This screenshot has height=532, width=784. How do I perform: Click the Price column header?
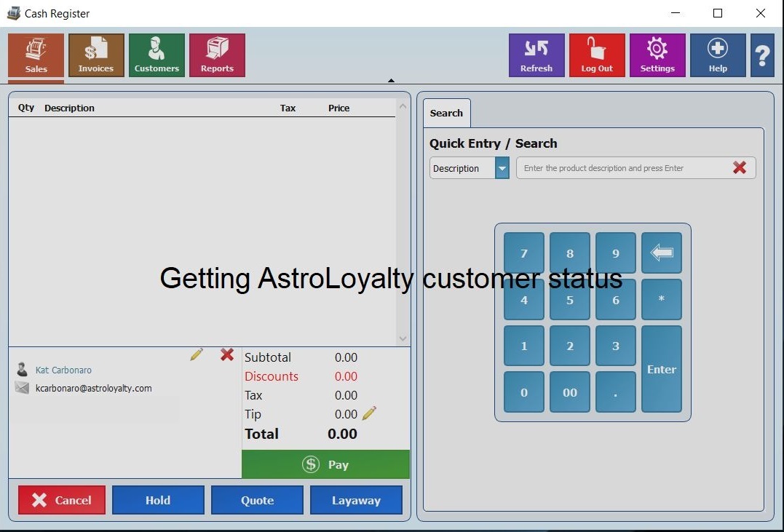[339, 108]
